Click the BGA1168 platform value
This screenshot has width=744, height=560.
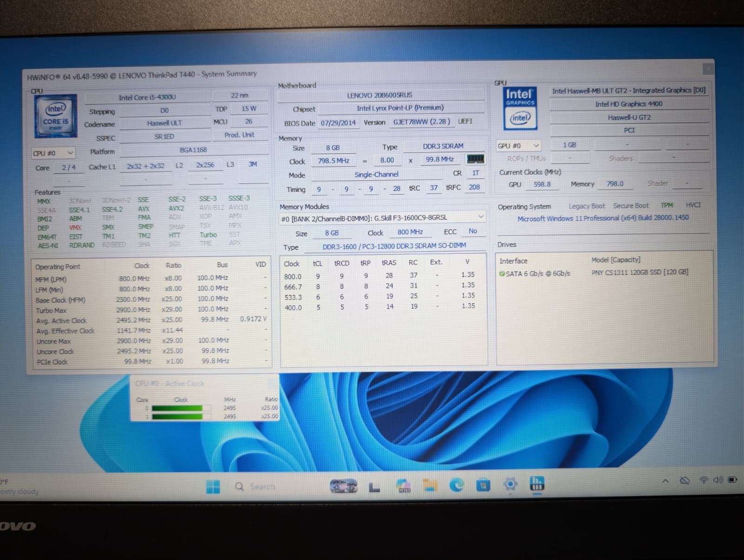(193, 150)
